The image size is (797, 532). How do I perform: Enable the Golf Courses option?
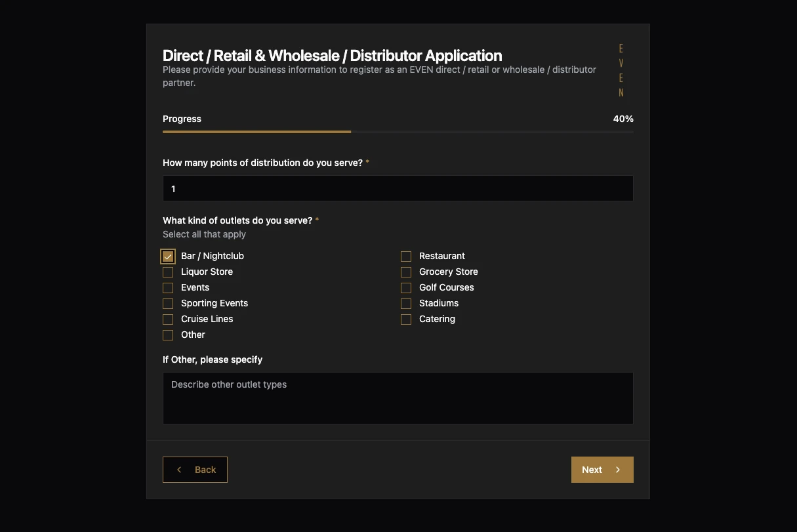click(406, 288)
